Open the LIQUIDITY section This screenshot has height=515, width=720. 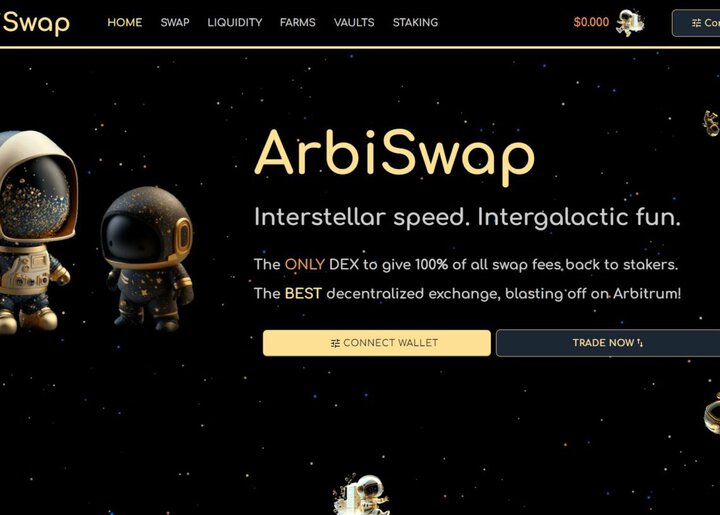235,22
